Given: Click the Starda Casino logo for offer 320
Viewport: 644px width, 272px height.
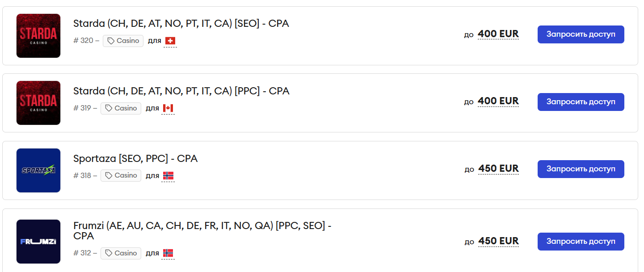Looking at the screenshot, I should tap(38, 36).
